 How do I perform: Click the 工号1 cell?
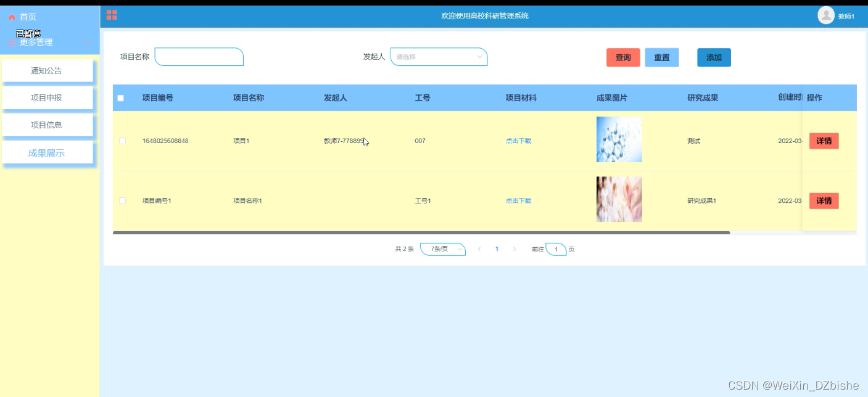coord(423,200)
